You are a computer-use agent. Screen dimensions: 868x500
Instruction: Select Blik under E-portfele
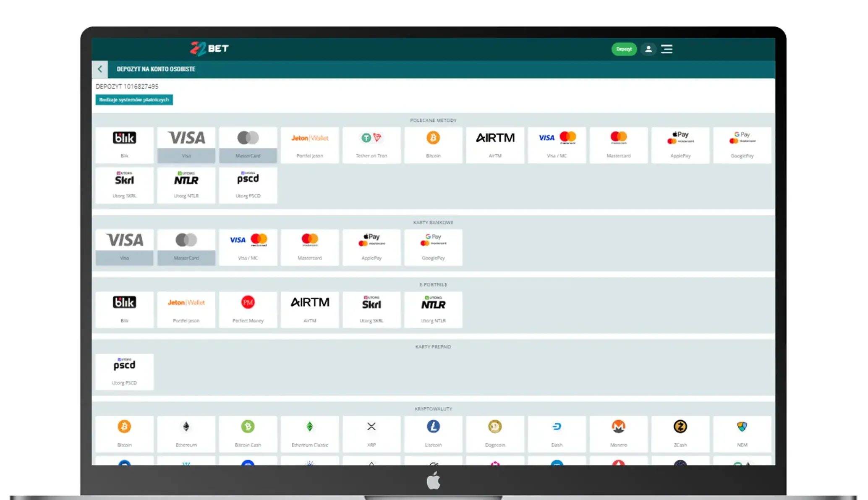point(124,309)
